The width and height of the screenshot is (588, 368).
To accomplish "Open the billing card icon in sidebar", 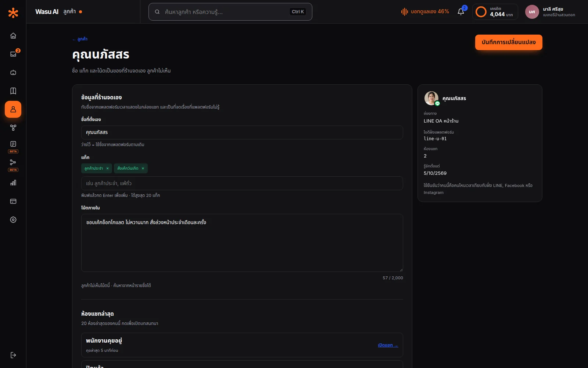I will 13,201.
